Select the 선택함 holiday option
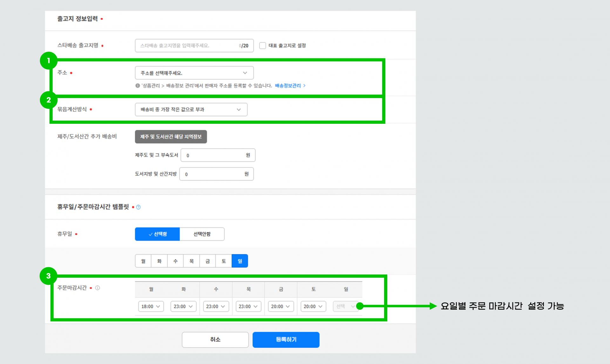The height and width of the screenshot is (364, 610). [x=157, y=234]
